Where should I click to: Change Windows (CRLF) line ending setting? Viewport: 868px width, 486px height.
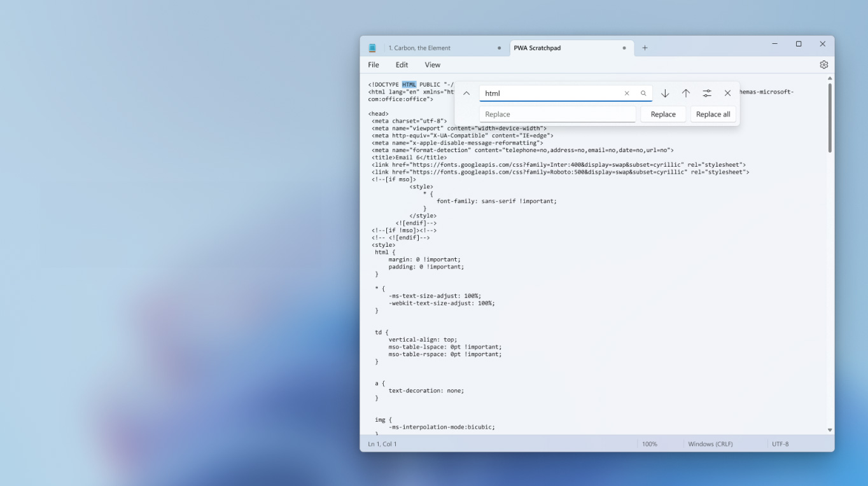pos(710,444)
